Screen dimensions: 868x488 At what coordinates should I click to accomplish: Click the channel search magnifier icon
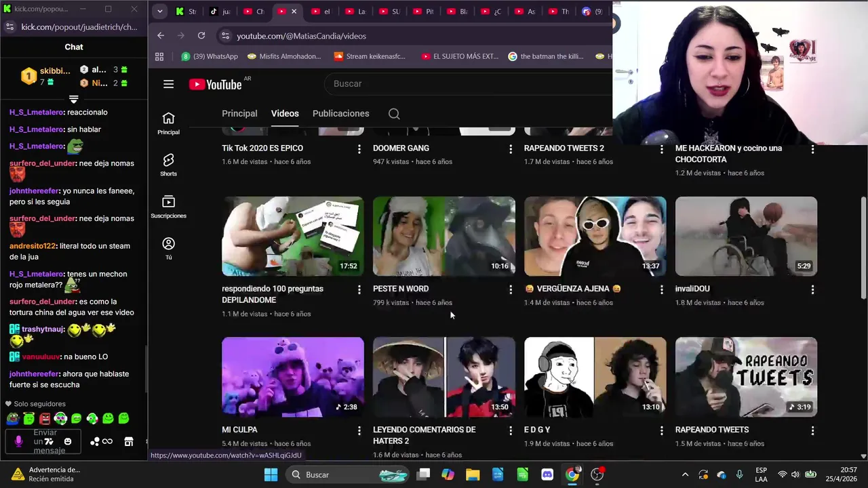pyautogui.click(x=394, y=114)
